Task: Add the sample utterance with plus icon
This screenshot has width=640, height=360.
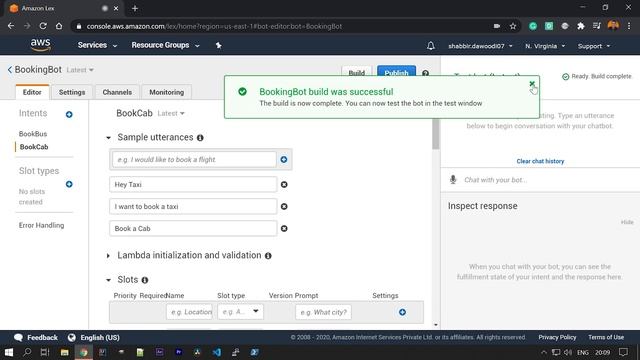Action: (x=284, y=160)
